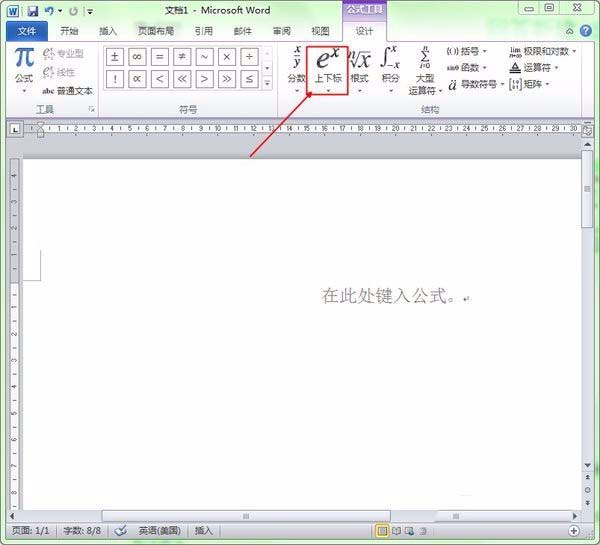Click the ruler toggle above vertical scrollbar
This screenshot has height=545, width=600.
coord(587,131)
